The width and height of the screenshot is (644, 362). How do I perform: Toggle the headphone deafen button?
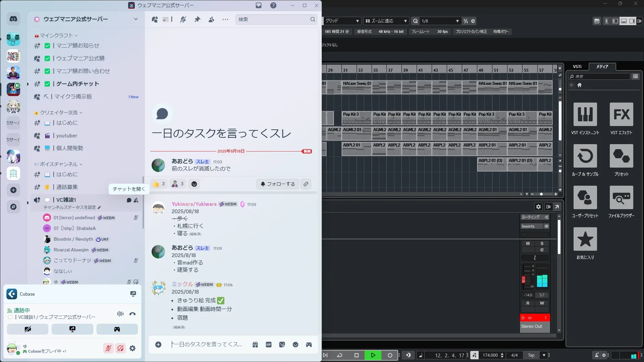click(x=120, y=348)
